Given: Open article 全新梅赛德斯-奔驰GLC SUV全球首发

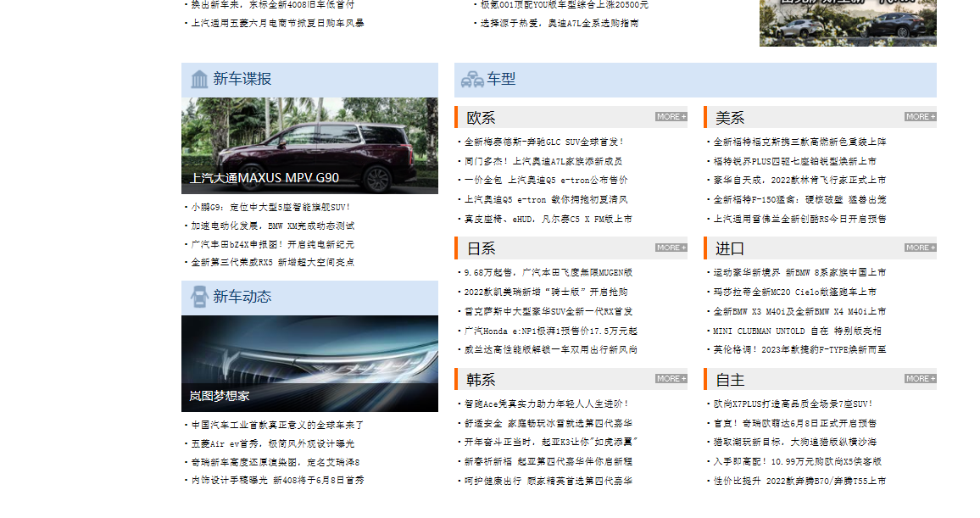Looking at the screenshot, I should click(543, 142).
